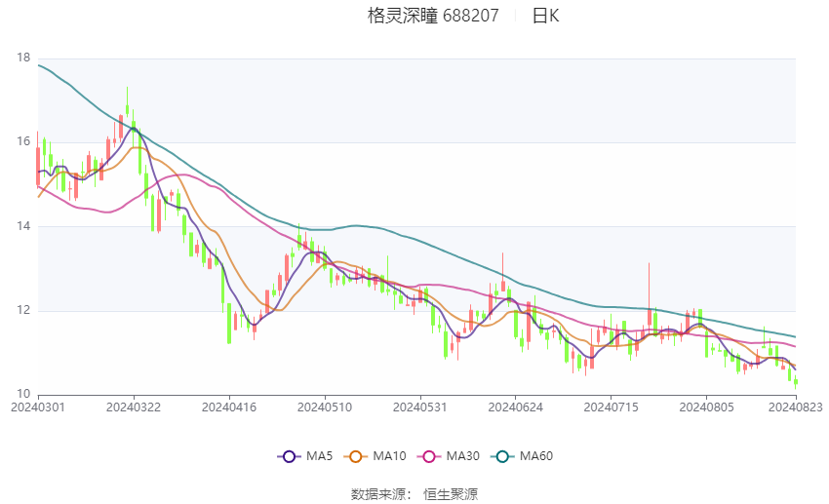The image size is (829, 504).
Task: Click the chart title 格灵深瞳 688207
Action: [x=433, y=16]
